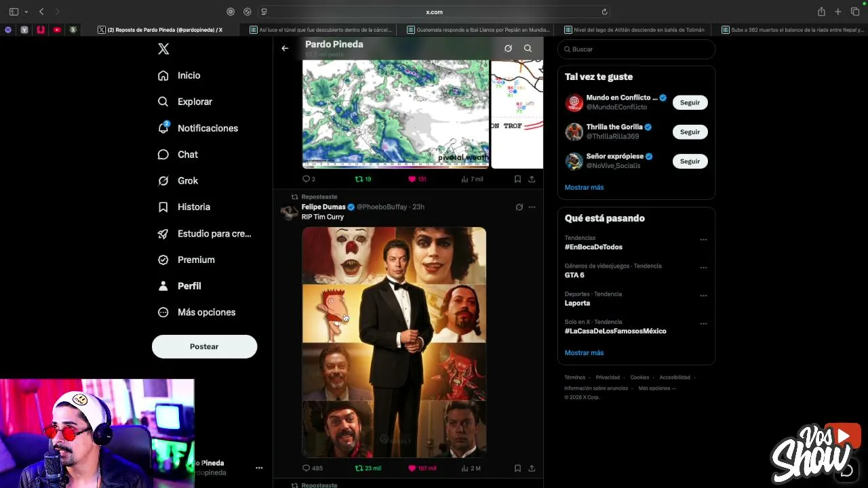This screenshot has width=868, height=488.
Task: Click the X logo in the sidebar
Action: (163, 49)
